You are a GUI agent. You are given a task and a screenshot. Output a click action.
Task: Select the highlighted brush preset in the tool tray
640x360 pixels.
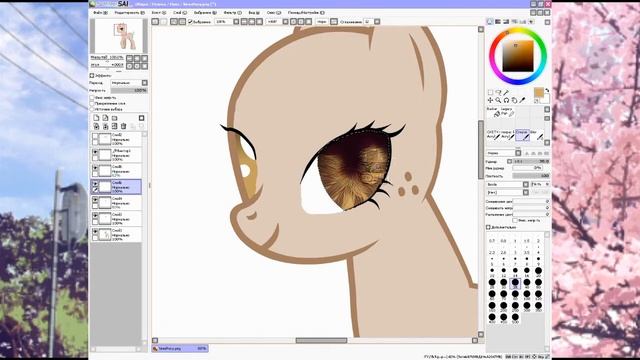522,136
